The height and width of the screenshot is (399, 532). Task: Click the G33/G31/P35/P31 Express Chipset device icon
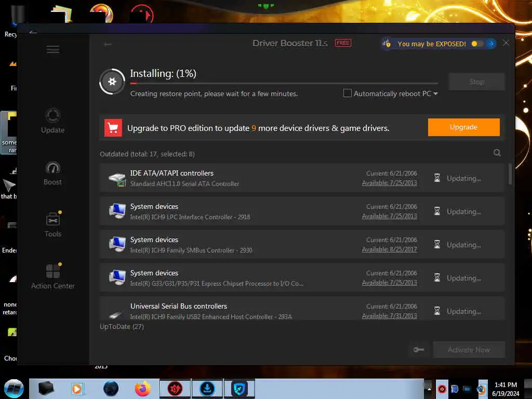pos(117,277)
